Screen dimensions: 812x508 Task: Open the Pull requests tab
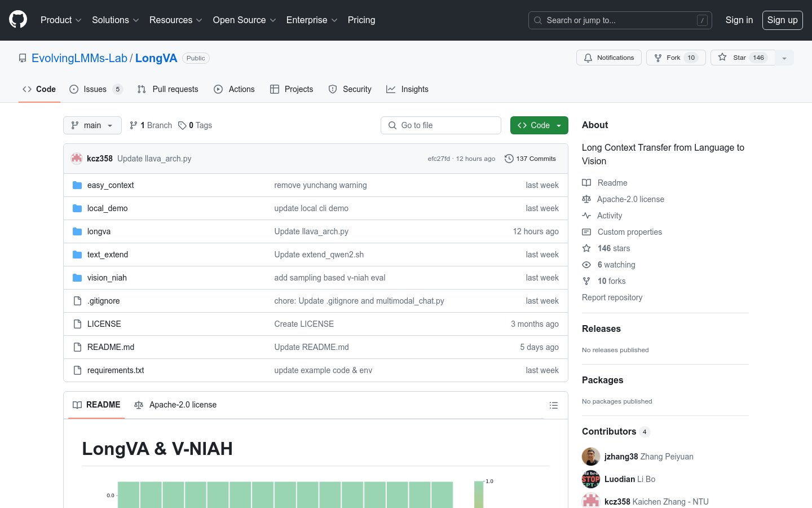[x=168, y=89]
